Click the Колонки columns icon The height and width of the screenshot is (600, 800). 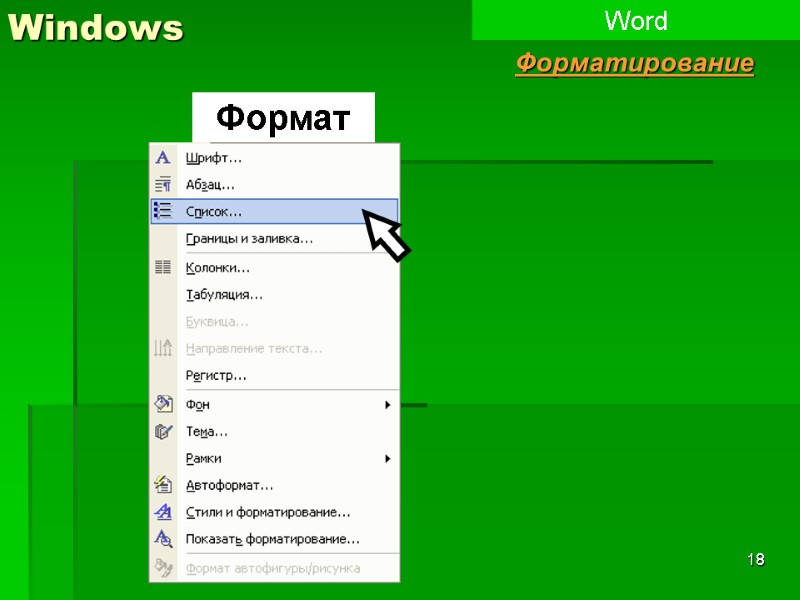[x=163, y=267]
